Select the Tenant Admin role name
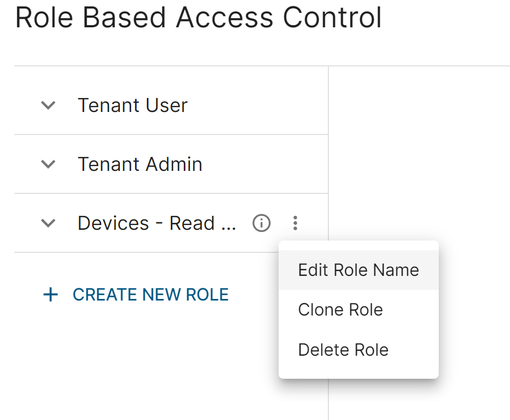 [140, 164]
